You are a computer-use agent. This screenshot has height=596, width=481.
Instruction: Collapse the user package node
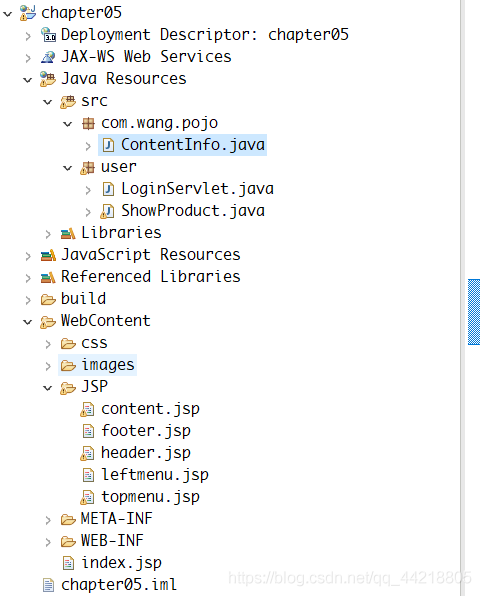[x=68, y=168]
